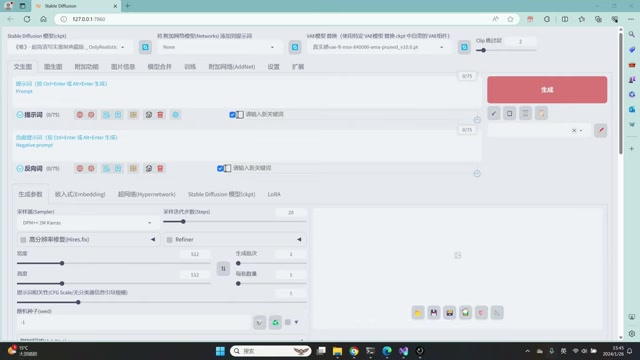Click the red 生成 generate button
The height and width of the screenshot is (360, 640).
(x=547, y=89)
